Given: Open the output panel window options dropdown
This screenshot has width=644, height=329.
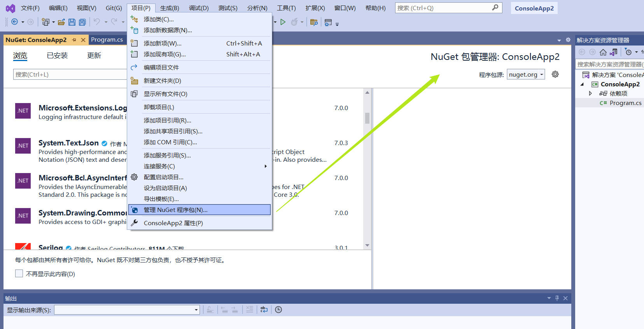Looking at the screenshot, I should 549,298.
